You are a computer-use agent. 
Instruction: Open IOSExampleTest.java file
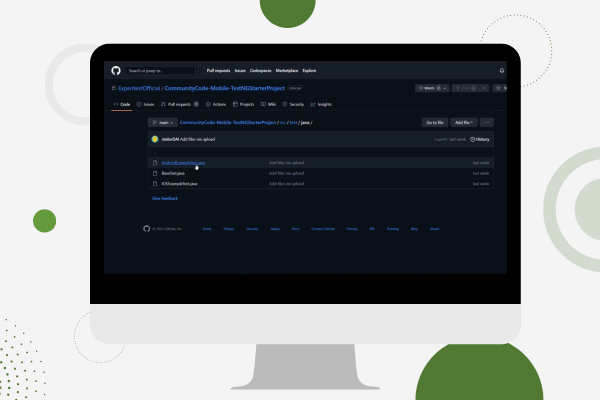179,184
